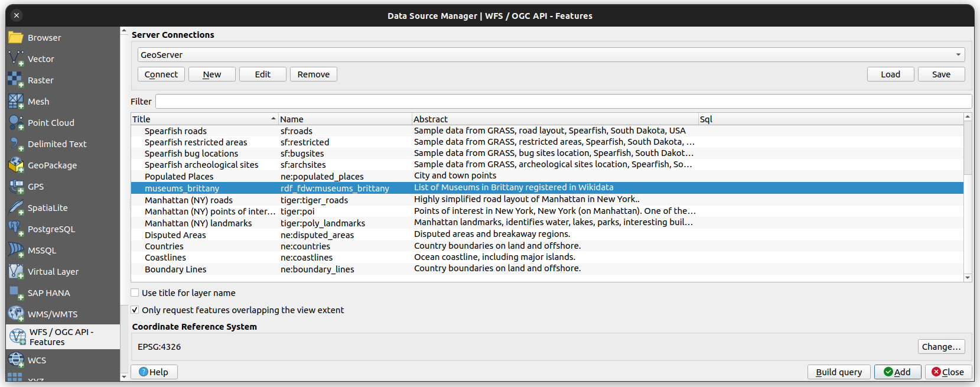Switch to the Delimited Text tab
Screen dimensions: 980x387
(57, 144)
